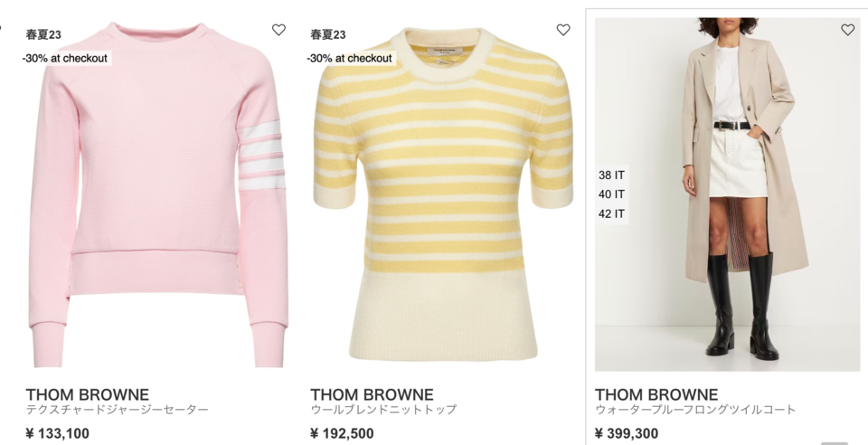The width and height of the screenshot is (868, 445).
Task: Add yellow striped knit top to wishlist
Action: (x=563, y=30)
